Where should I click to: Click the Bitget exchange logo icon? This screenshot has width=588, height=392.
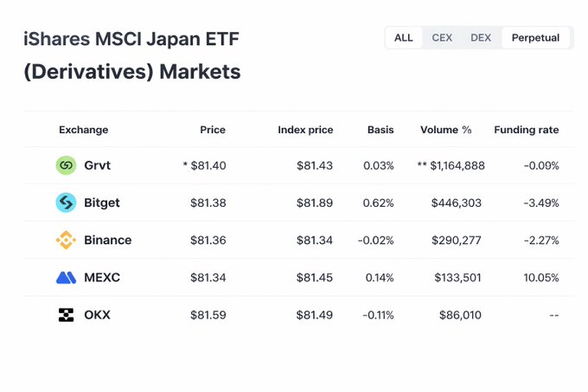tap(66, 202)
